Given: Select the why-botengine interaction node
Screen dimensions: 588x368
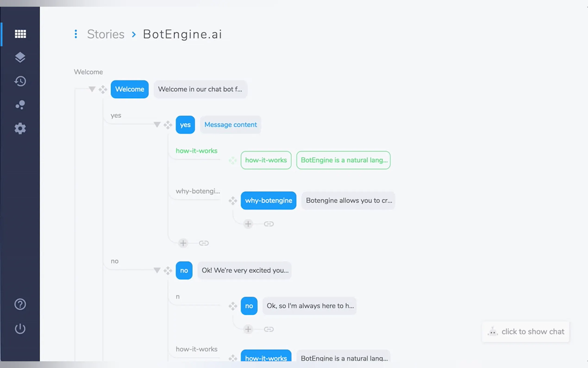Looking at the screenshot, I should point(268,200).
